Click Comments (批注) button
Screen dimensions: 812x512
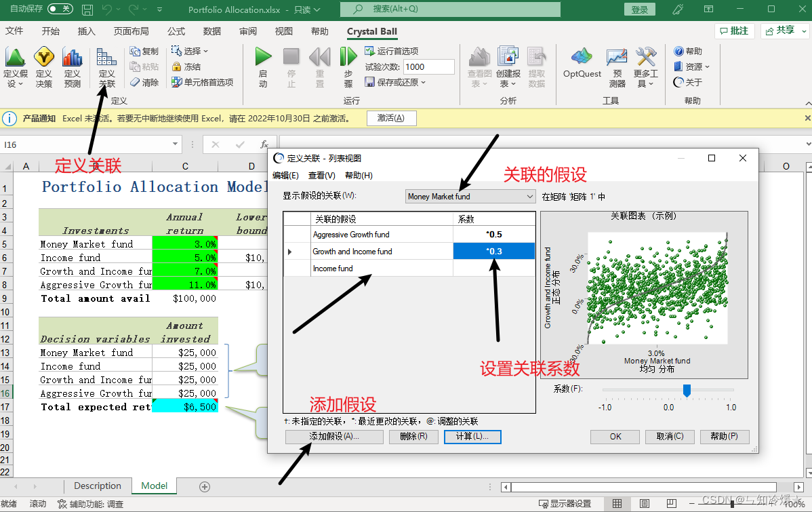734,31
